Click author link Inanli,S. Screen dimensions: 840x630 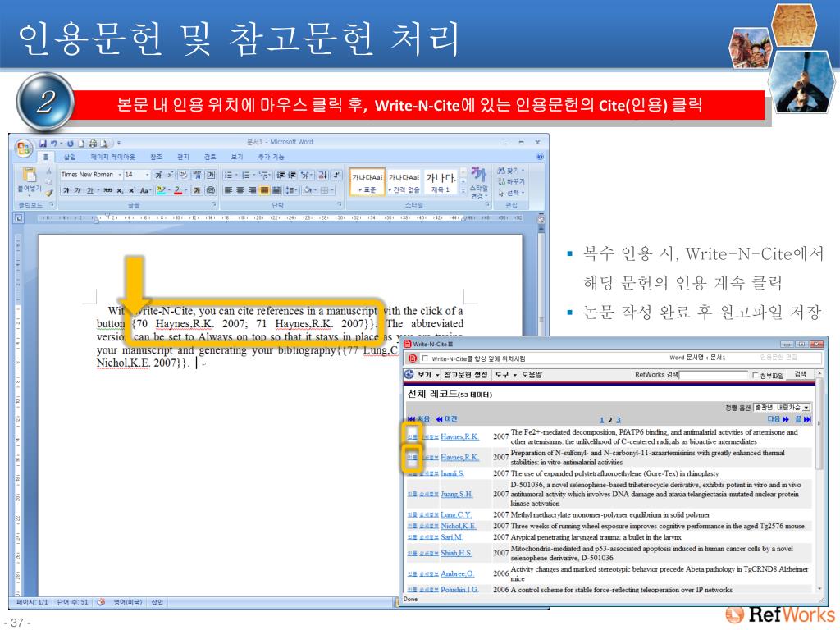452,473
